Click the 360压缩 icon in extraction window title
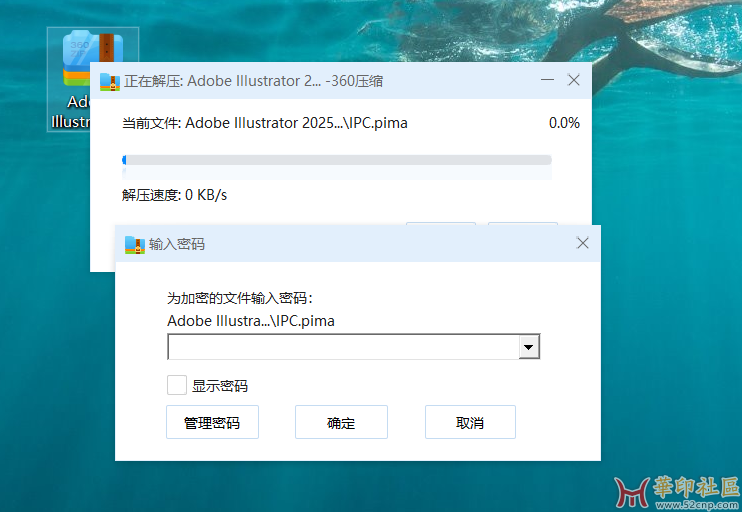This screenshot has width=742, height=512. pos(110,81)
